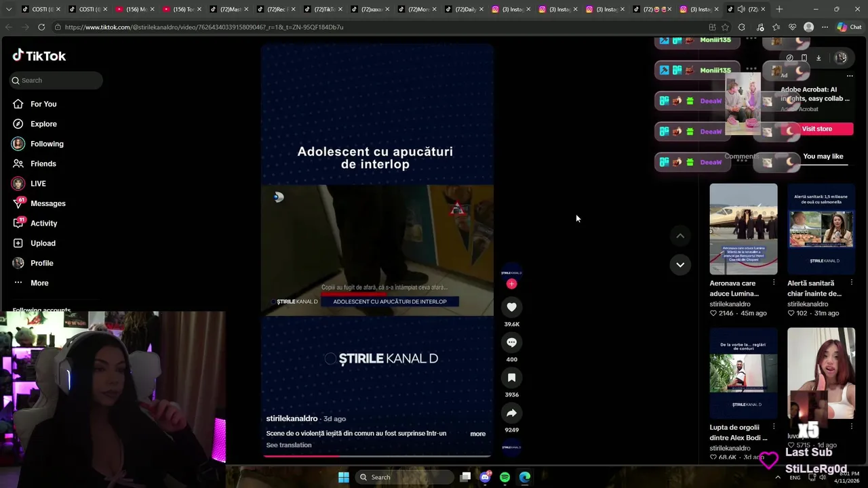This screenshot has width=868, height=488.
Task: Click 'See translation' under the caption
Action: click(289, 445)
